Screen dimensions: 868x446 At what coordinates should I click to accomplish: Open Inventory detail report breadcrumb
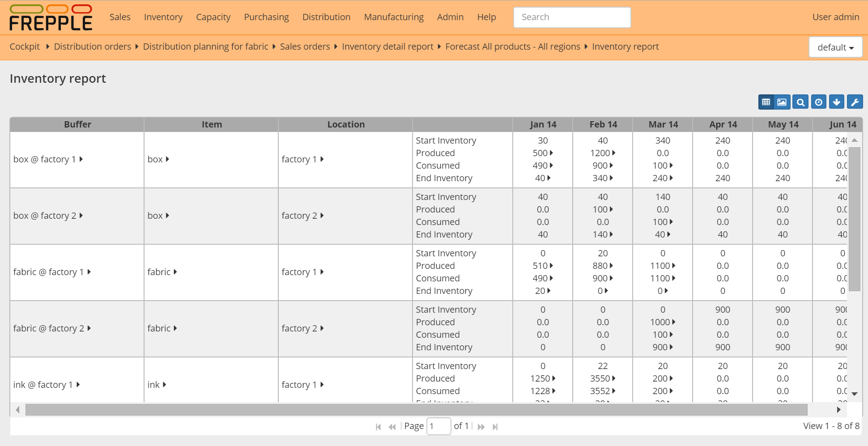coord(388,47)
